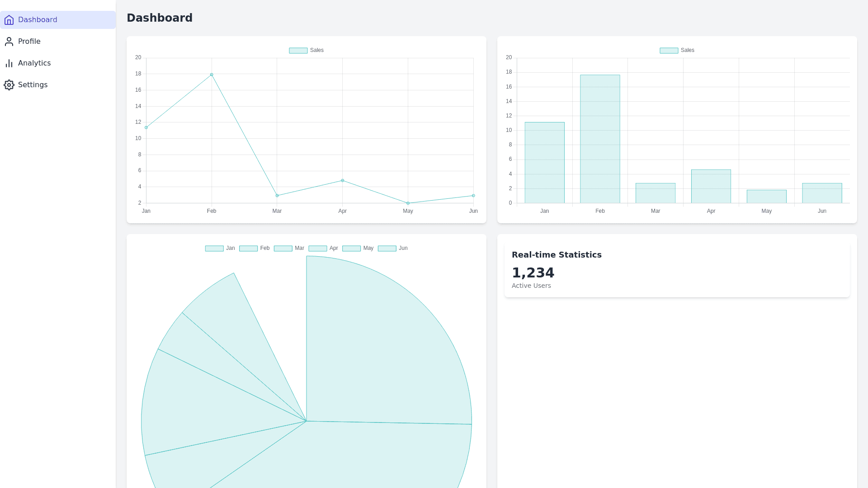
Task: Navigate to Analytics in the sidebar
Action: [34, 63]
